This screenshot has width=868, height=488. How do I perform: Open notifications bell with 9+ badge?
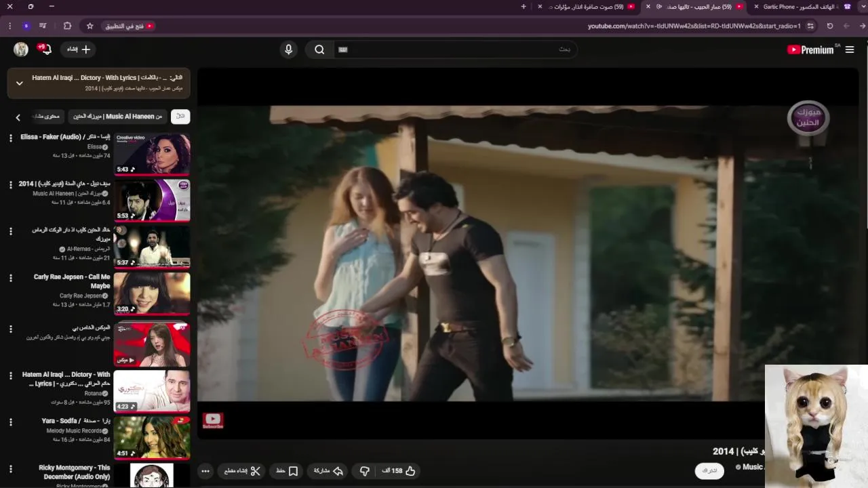point(45,49)
